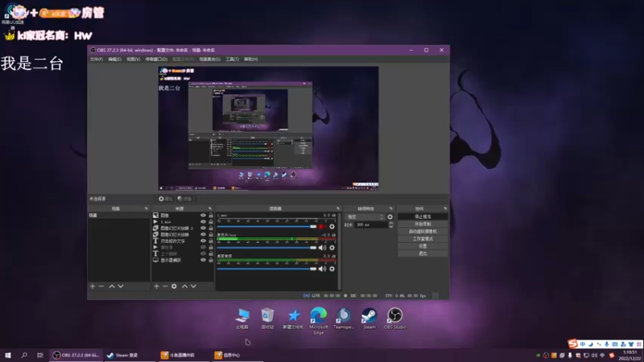644x362 pixels.
Task: Remove the selected source with the minus icon
Action: [165, 286]
